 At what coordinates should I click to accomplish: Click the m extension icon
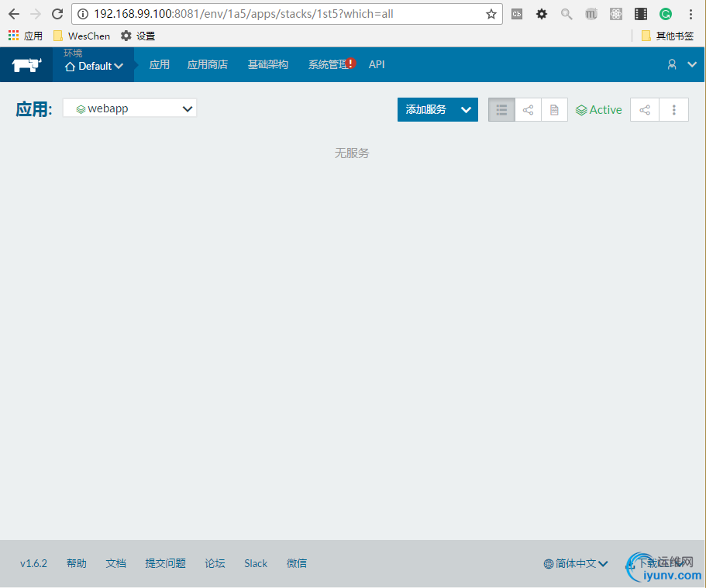(591, 14)
